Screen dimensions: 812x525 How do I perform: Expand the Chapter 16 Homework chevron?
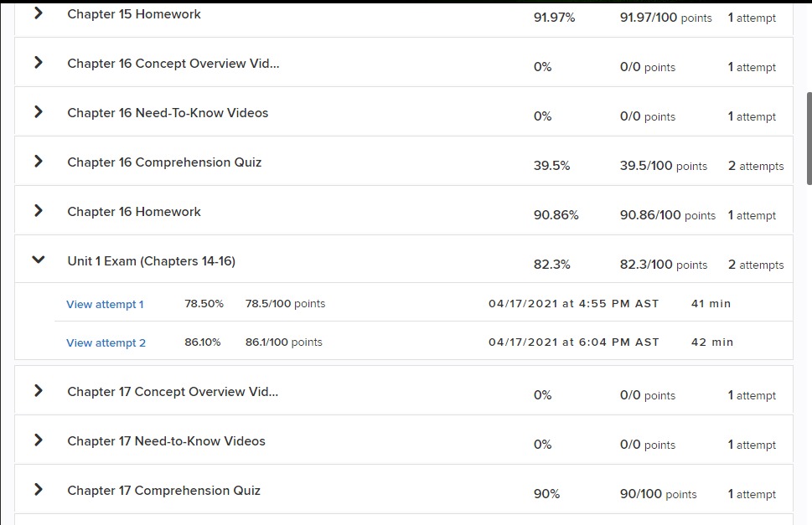pyautogui.click(x=38, y=211)
